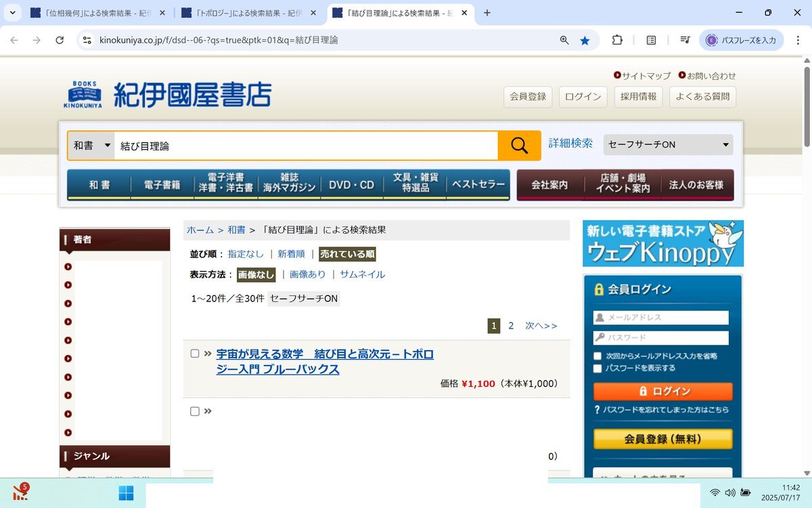
Task: Open the 電子洋書 洋書・洋古書 tab
Action: [226, 185]
